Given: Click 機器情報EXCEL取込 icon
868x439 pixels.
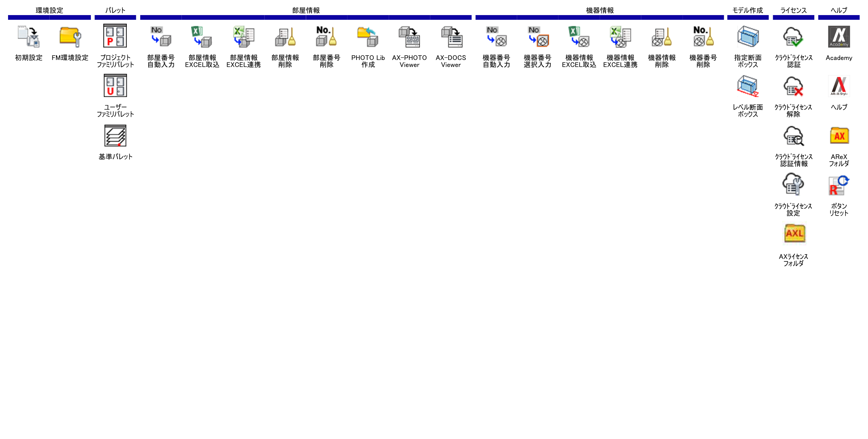Looking at the screenshot, I should [579, 37].
